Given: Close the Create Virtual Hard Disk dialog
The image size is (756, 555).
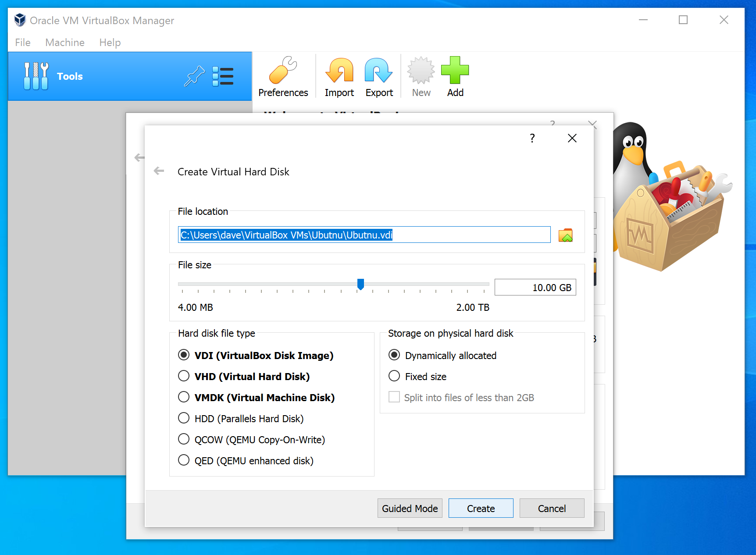Looking at the screenshot, I should coord(572,139).
